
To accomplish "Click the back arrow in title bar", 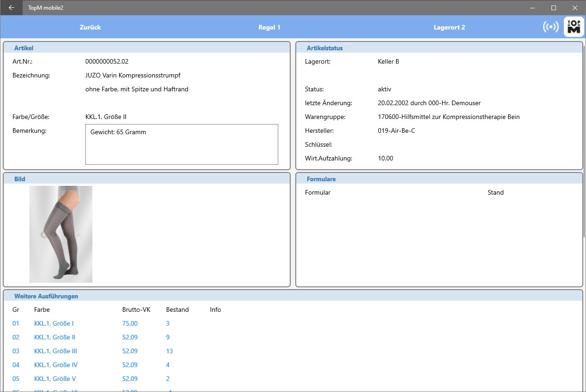I will tap(12, 7).
